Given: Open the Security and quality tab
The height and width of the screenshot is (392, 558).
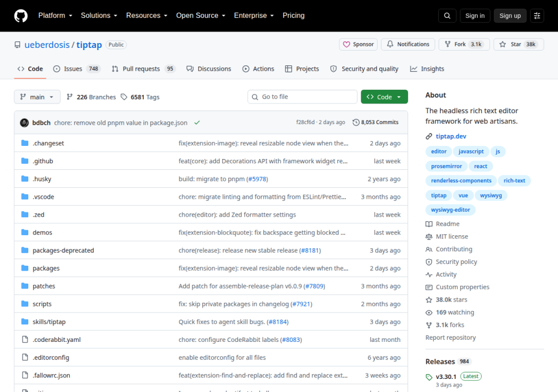Looking at the screenshot, I should pos(365,69).
